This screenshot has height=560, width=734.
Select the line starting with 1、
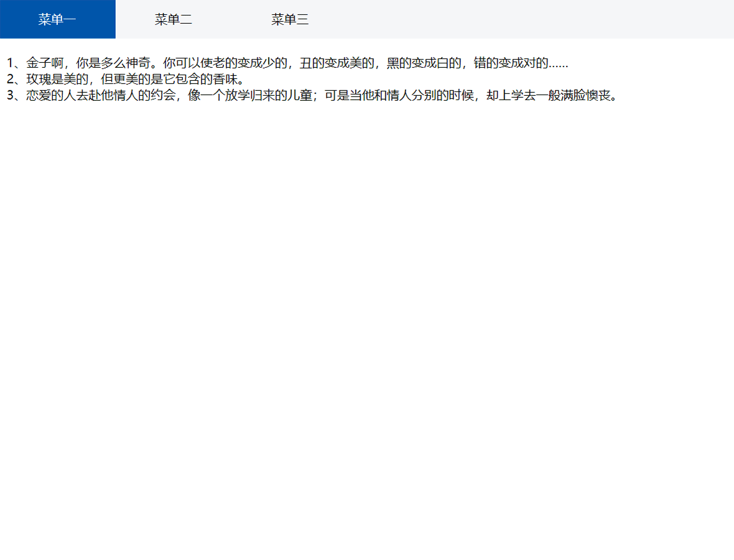(x=286, y=62)
